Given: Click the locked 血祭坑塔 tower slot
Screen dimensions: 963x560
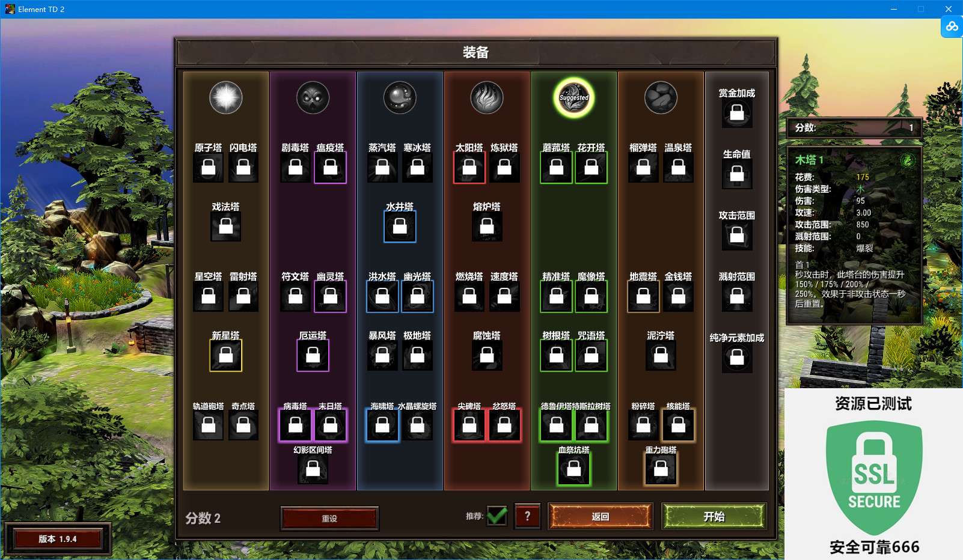Looking at the screenshot, I should 574,469.
